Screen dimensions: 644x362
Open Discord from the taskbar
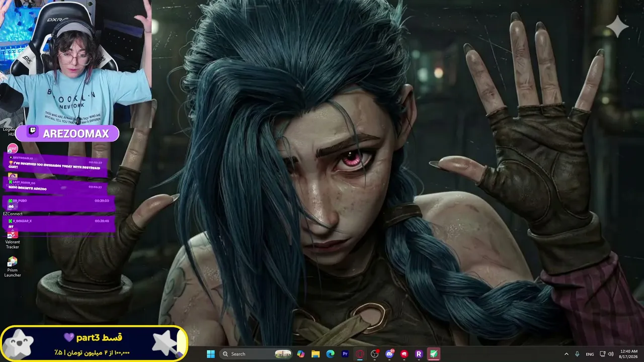coord(389,354)
